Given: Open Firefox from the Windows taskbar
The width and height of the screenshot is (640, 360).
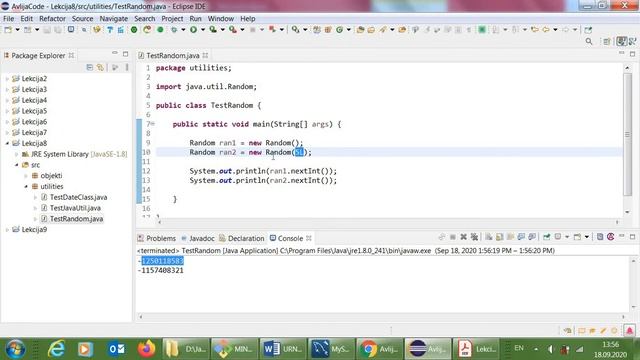Looking at the screenshot, I should click(x=146, y=349).
